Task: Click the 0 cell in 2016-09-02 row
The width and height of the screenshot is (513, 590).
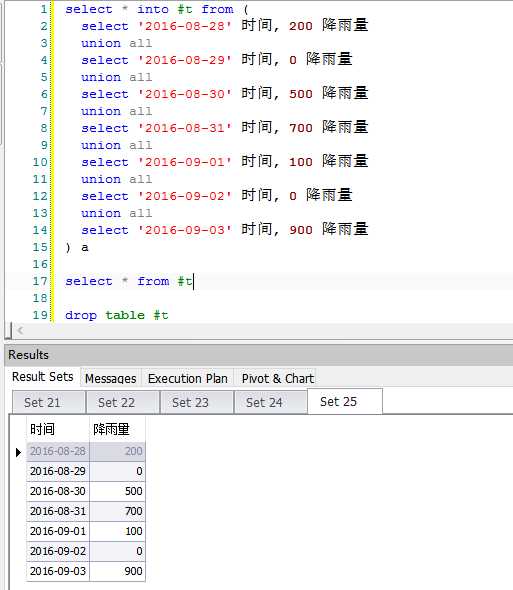Action: (117, 551)
